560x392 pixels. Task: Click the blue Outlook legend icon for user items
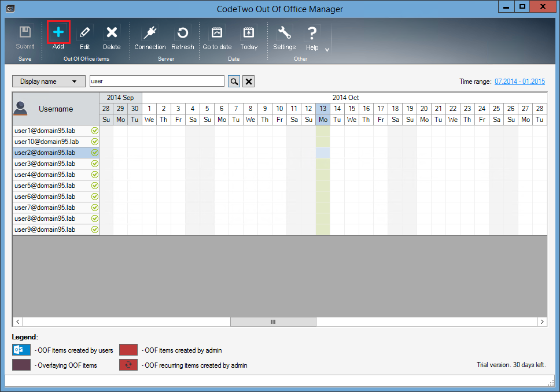click(x=21, y=350)
